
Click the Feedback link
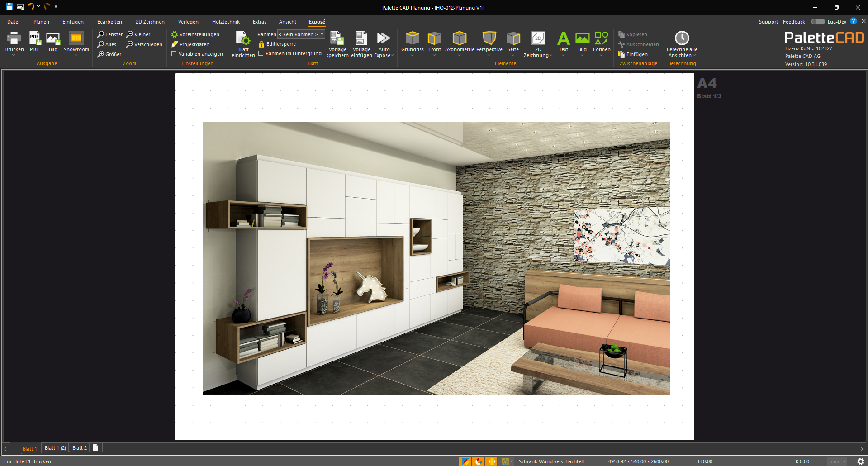click(x=794, y=22)
